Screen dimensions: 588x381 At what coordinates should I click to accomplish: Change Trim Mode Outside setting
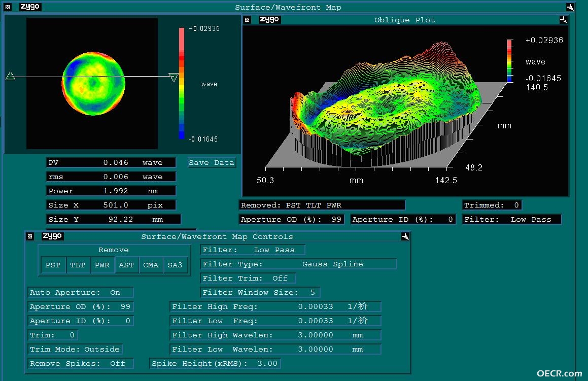tap(75, 349)
